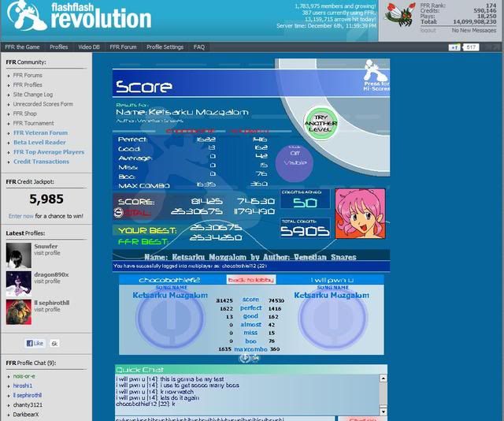The width and height of the screenshot is (504, 421).
Task: Click the UP icon below the multiplayer scores
Action: tap(244, 357)
